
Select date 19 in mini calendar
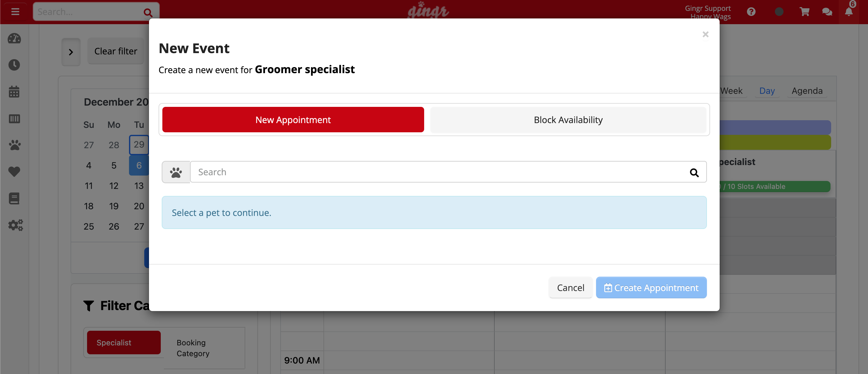tap(113, 206)
